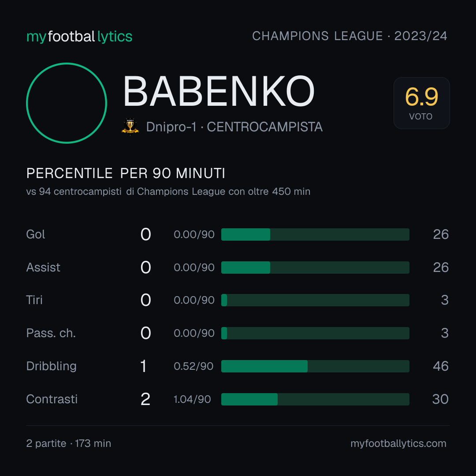476x476 pixels.
Task: Click the 6.9 VOTO rating badge
Action: tap(421, 103)
